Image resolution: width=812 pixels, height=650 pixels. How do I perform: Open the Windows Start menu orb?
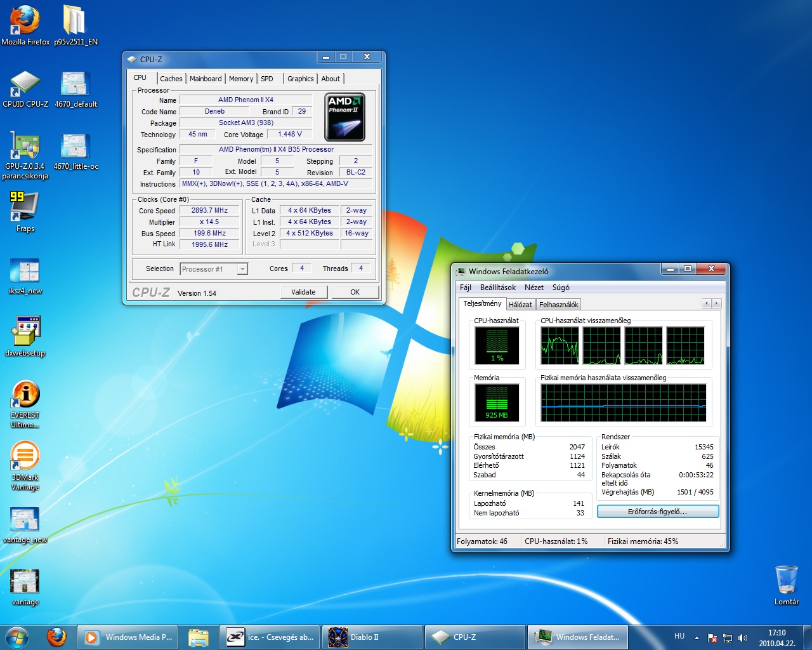pos(17,637)
